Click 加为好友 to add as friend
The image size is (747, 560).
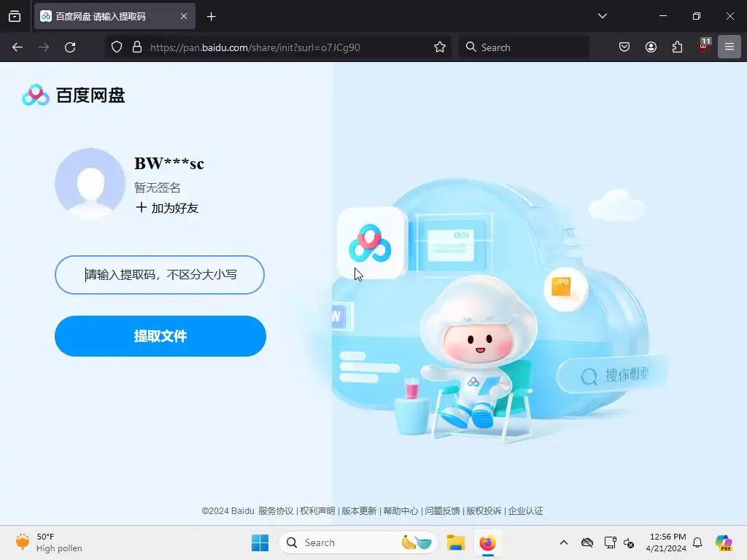(167, 208)
